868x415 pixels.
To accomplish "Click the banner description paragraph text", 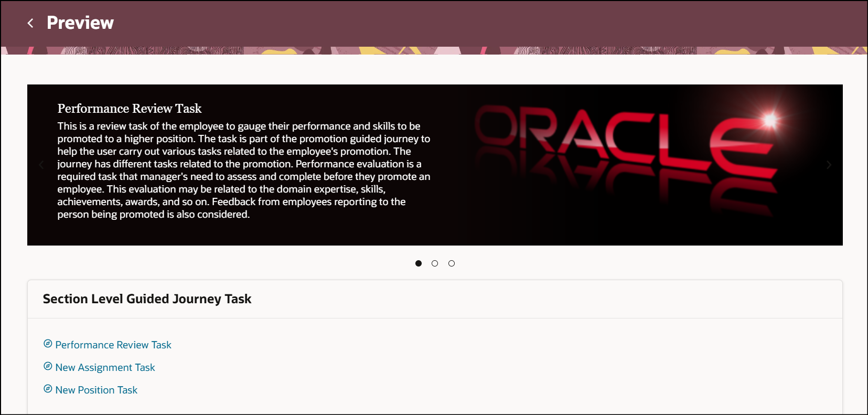I will (244, 171).
